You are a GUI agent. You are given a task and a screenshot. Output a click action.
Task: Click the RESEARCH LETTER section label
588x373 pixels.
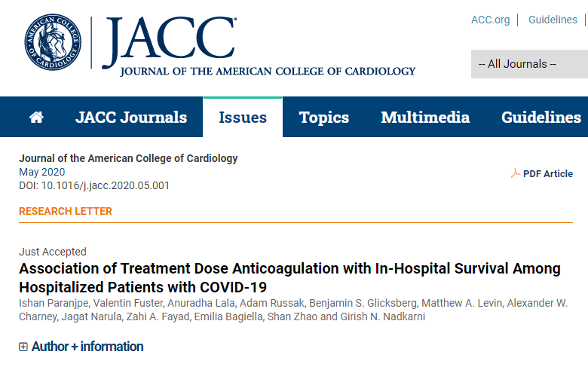pos(66,211)
